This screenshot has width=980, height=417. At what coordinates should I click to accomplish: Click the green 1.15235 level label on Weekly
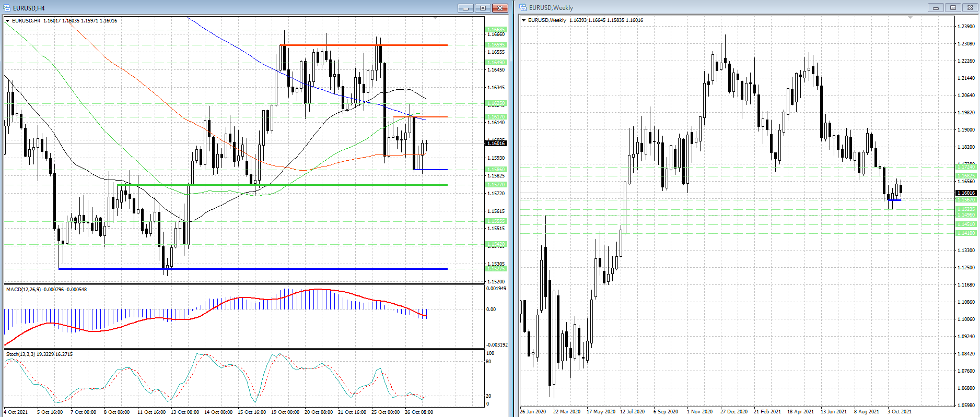pyautogui.click(x=966, y=209)
